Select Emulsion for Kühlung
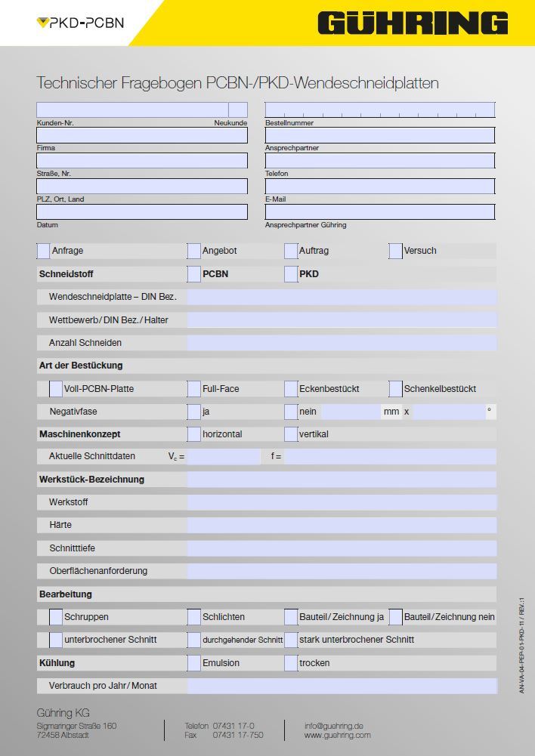 [194, 663]
